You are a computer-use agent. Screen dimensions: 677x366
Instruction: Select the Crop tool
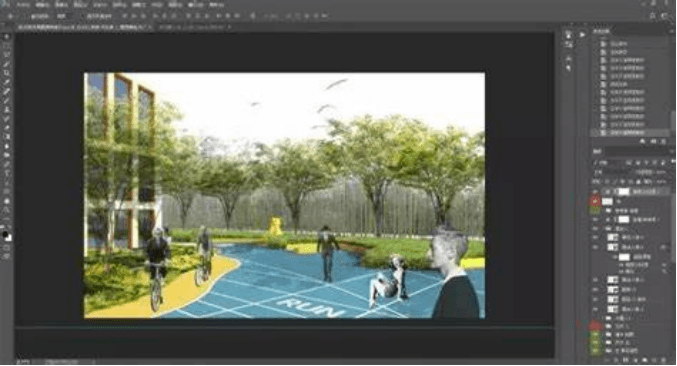pos(6,73)
